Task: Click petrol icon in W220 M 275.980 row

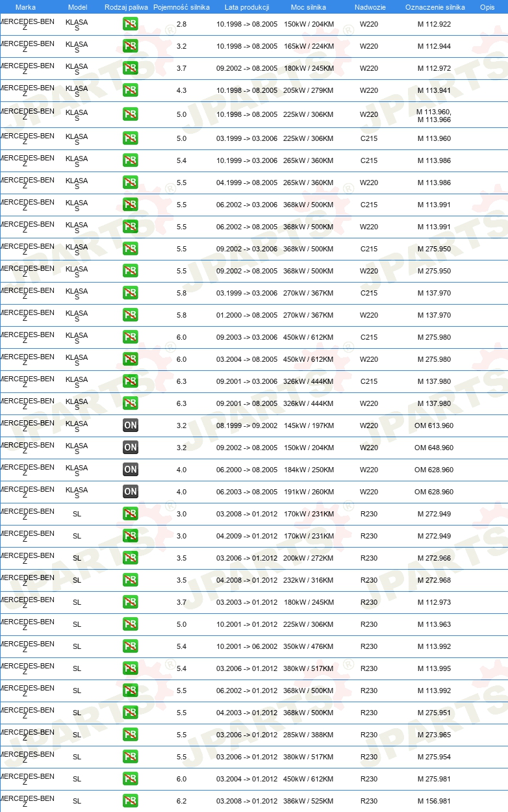Action: coord(131,360)
